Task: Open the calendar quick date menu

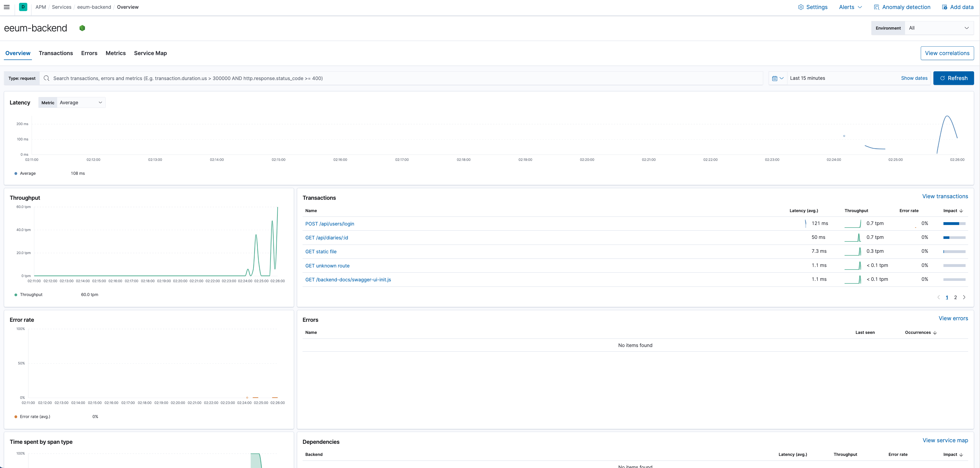Action: 777,78
